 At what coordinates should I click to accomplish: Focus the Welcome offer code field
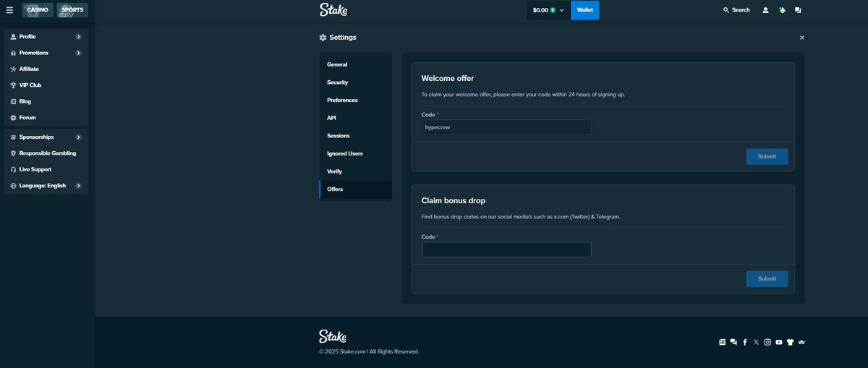(x=506, y=127)
